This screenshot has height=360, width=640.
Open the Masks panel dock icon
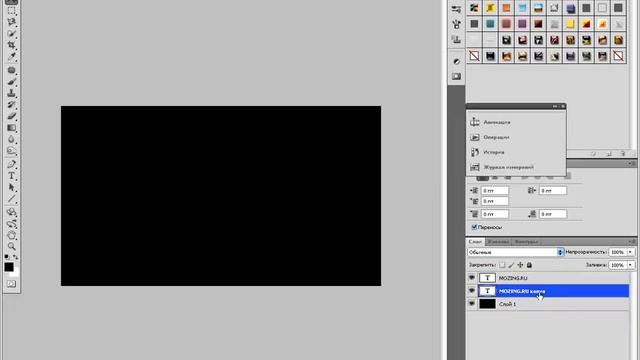pos(456,76)
